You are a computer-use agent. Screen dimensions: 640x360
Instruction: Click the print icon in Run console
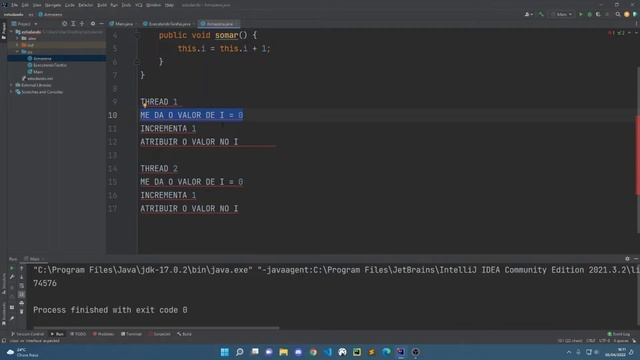pyautogui.click(x=22, y=303)
